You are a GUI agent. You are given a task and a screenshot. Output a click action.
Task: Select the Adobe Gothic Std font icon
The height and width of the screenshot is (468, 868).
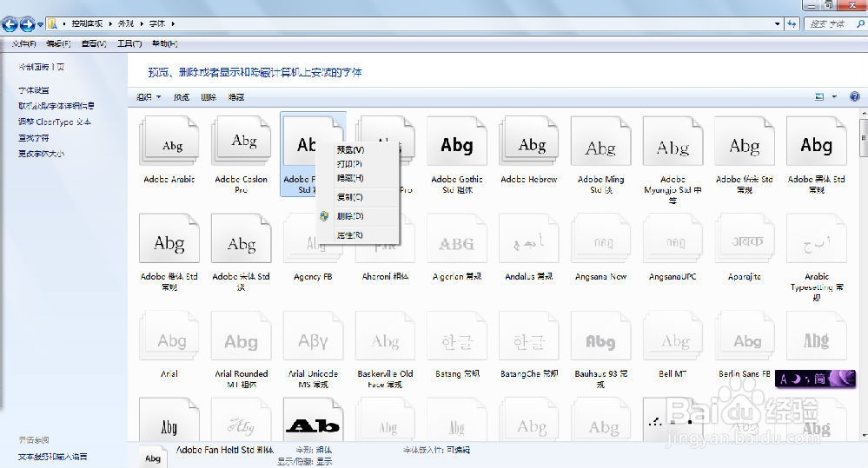point(457,141)
